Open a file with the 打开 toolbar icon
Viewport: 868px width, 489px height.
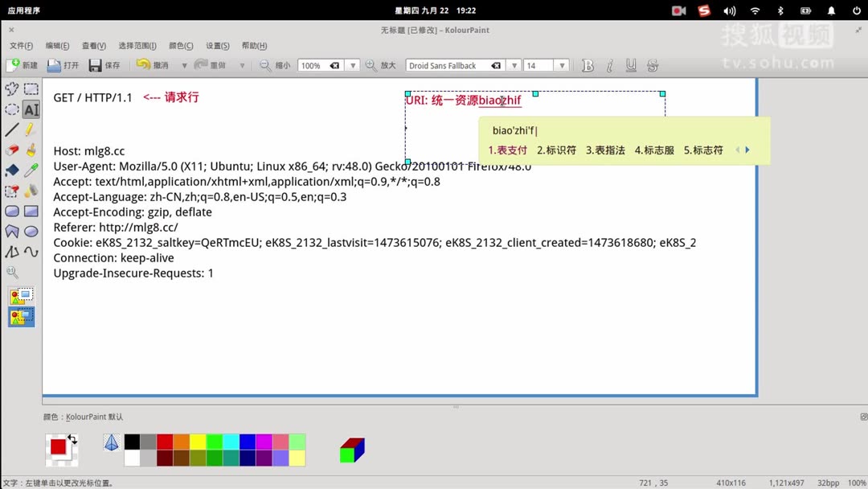tap(64, 65)
